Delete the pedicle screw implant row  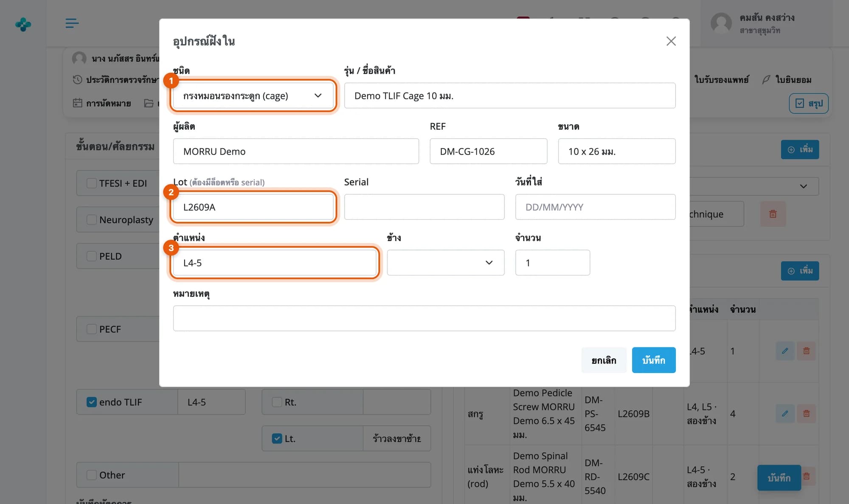click(x=806, y=414)
